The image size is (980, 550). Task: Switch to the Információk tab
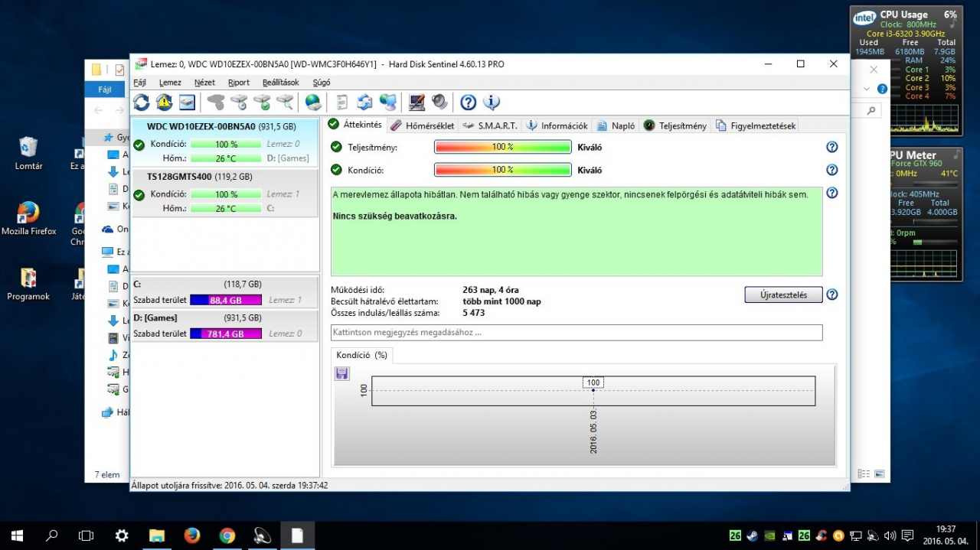coord(557,125)
